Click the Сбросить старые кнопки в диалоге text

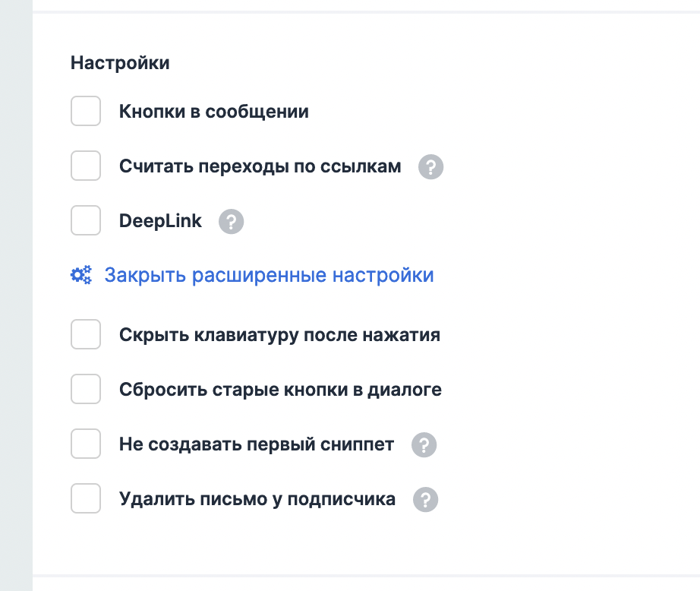tap(280, 390)
